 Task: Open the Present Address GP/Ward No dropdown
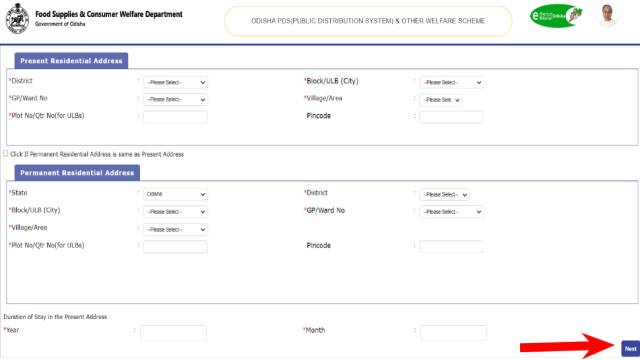click(x=175, y=100)
